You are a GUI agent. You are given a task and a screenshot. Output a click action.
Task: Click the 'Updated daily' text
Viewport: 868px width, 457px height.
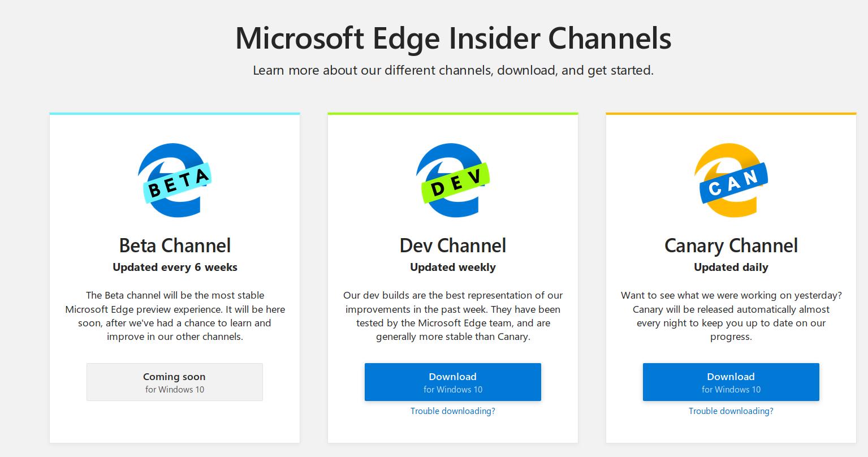(731, 268)
